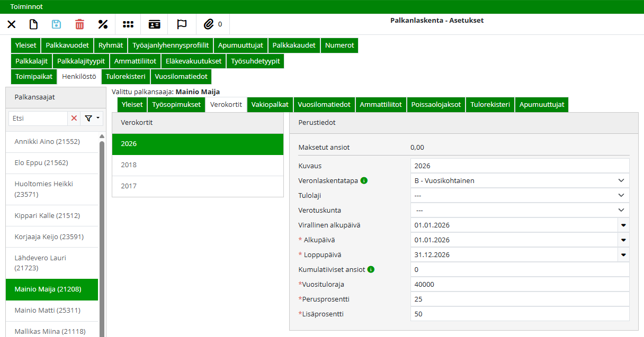The image size is (644, 337).
Task: Open the grid dots menu icon
Action: pyautogui.click(x=128, y=24)
